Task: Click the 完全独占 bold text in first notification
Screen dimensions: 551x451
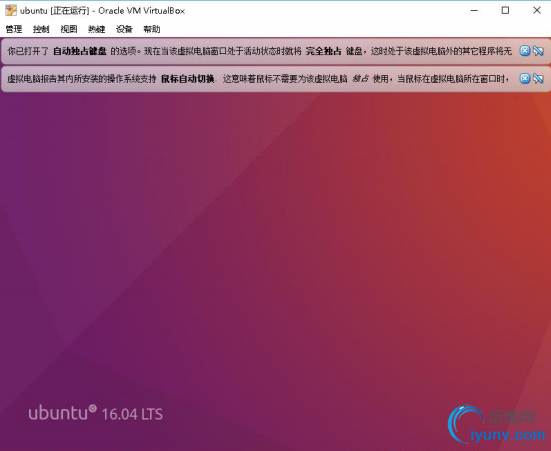Action: coord(324,51)
